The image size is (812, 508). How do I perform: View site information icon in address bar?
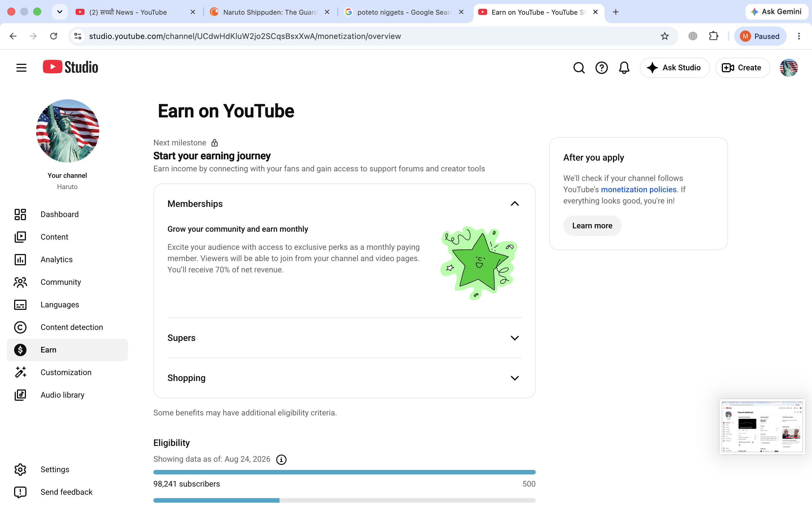pyautogui.click(x=78, y=36)
